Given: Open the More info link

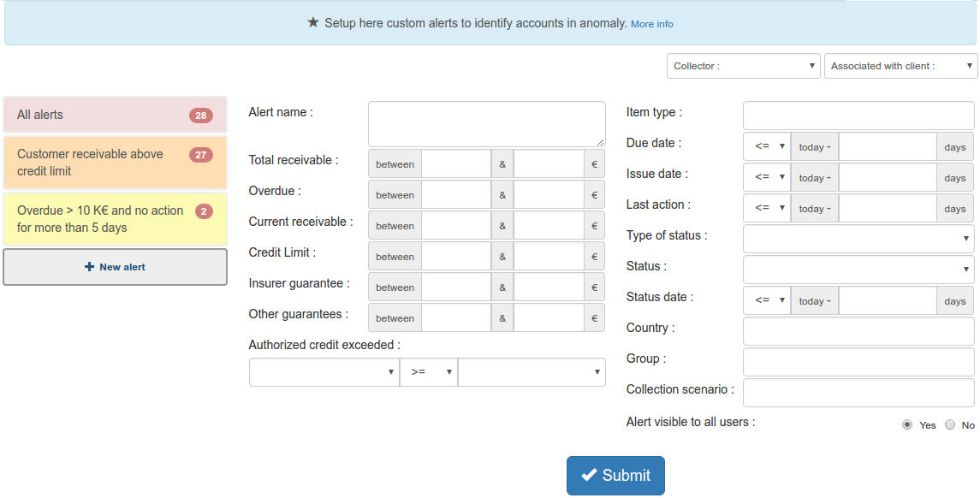Looking at the screenshot, I should 651,24.
